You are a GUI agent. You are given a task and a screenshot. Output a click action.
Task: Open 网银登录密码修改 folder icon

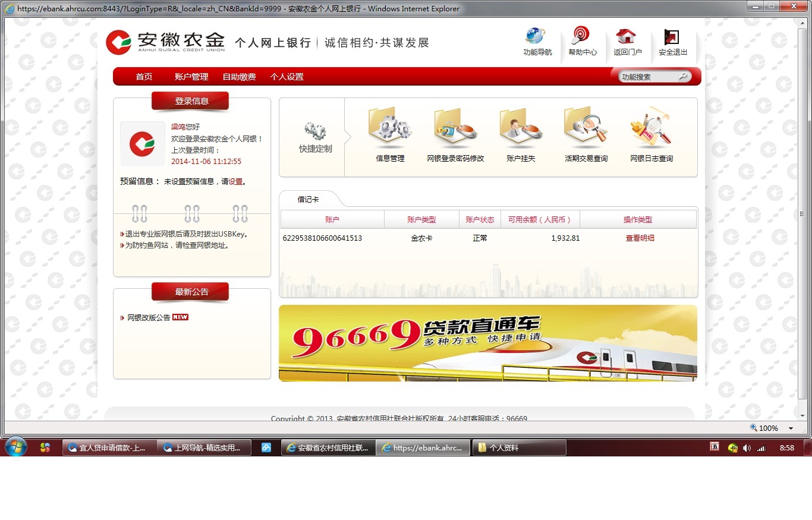(455, 128)
